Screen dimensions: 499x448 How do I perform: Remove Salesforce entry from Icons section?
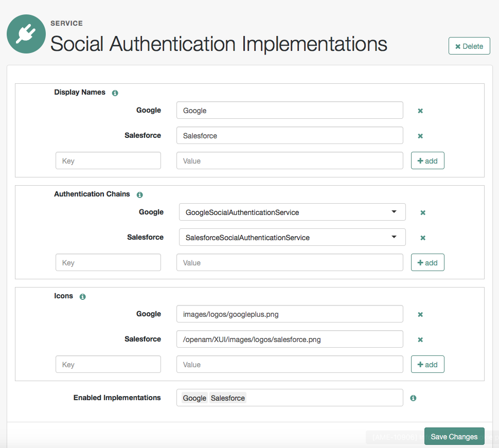tap(420, 339)
